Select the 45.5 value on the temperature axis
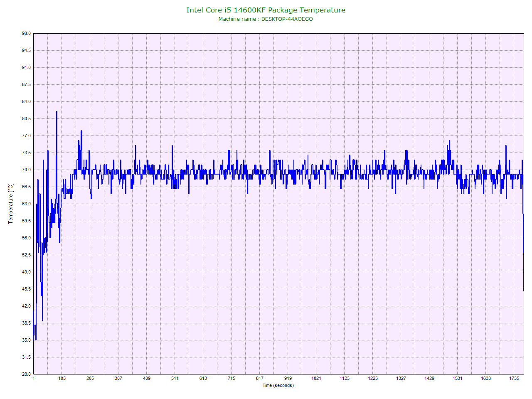The width and height of the screenshot is (532, 399). pyautogui.click(x=26, y=289)
